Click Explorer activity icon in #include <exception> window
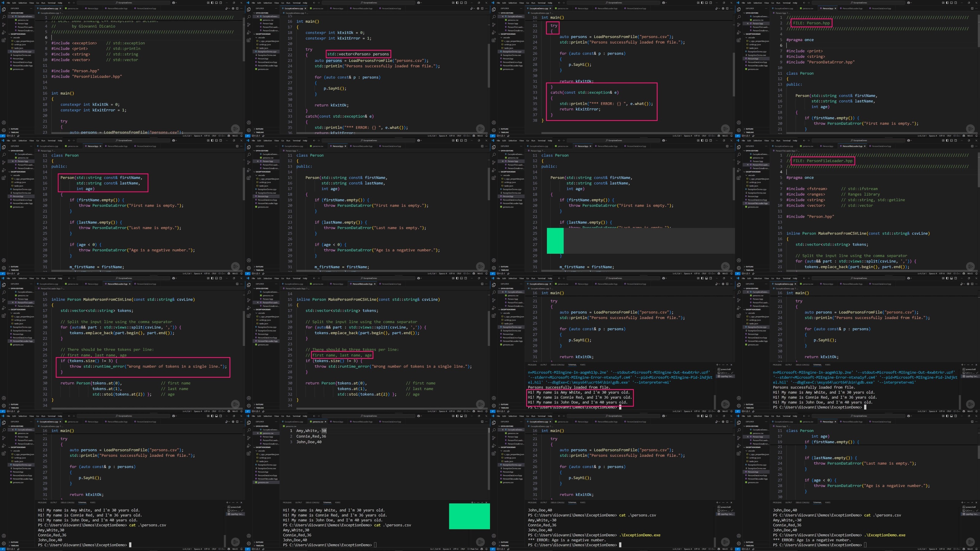 click(x=4, y=9)
